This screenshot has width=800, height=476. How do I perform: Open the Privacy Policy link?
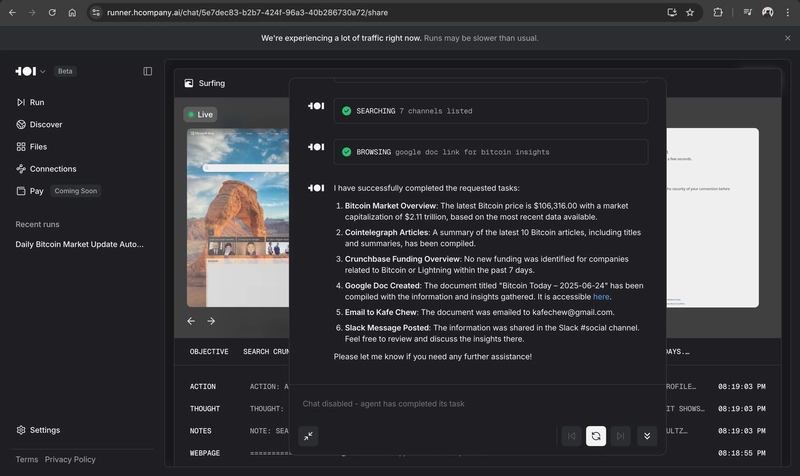click(x=70, y=459)
